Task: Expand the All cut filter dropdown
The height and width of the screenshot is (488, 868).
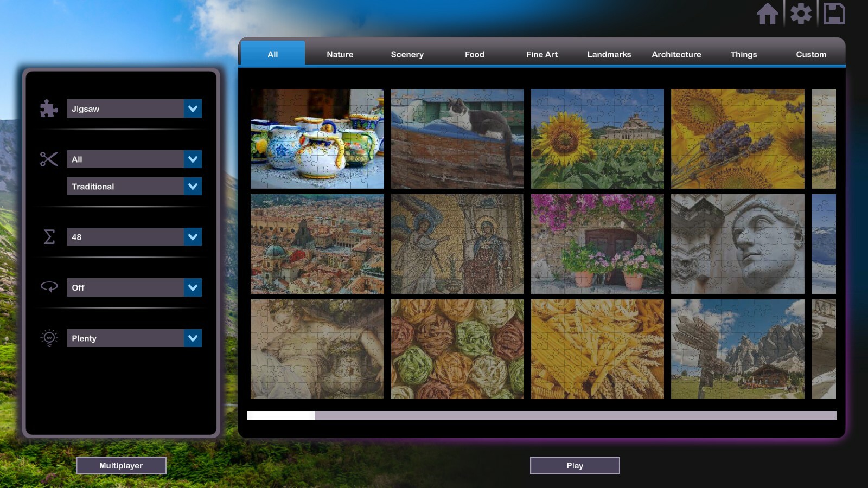Action: [x=135, y=159]
